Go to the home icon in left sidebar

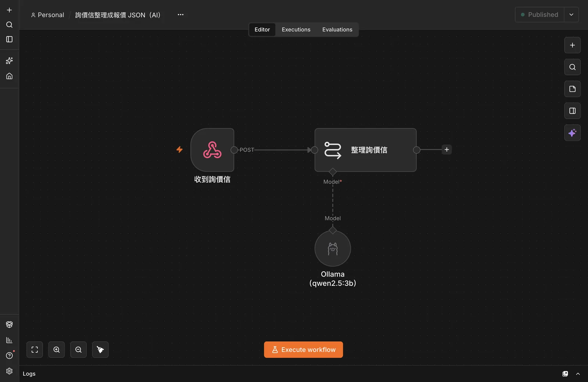click(9, 76)
